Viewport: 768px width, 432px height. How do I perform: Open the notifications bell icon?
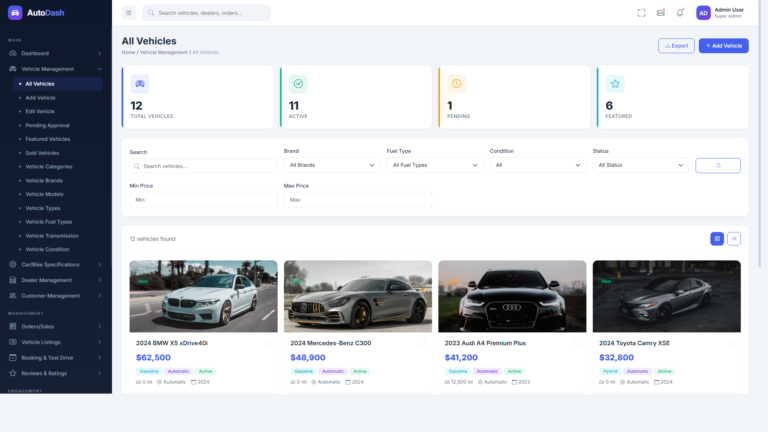680,13
